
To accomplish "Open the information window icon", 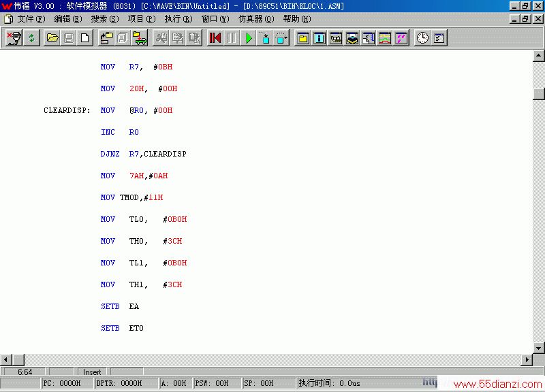I will pos(319,38).
